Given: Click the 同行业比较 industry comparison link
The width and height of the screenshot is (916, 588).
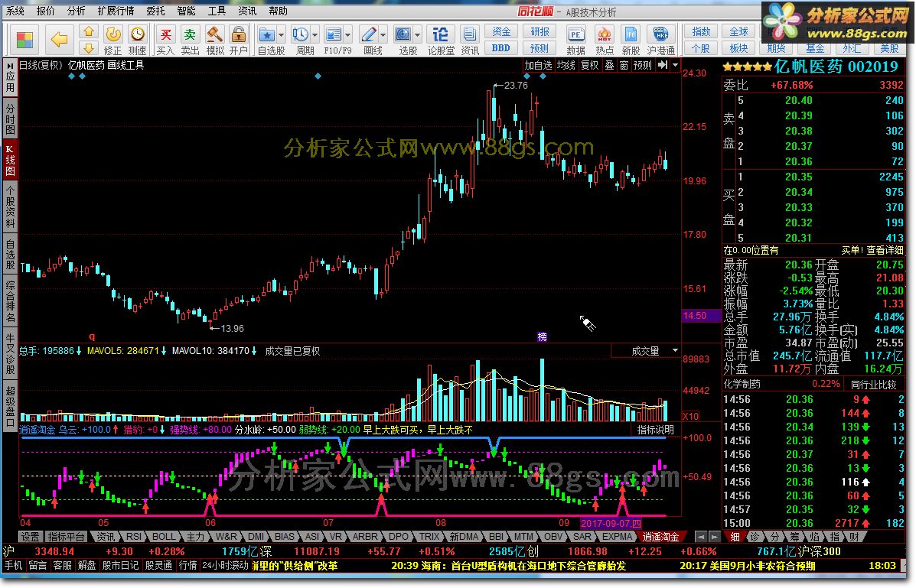Looking at the screenshot, I should pyautogui.click(x=873, y=384).
